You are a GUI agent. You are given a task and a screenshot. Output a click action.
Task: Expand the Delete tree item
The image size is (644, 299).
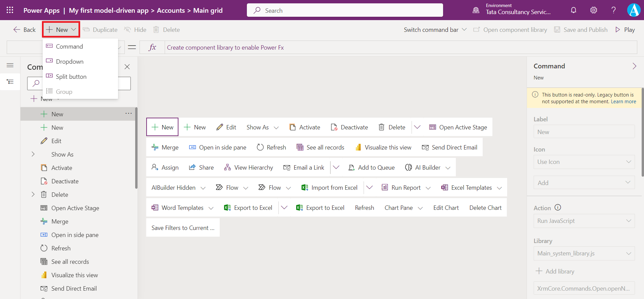pos(33,194)
